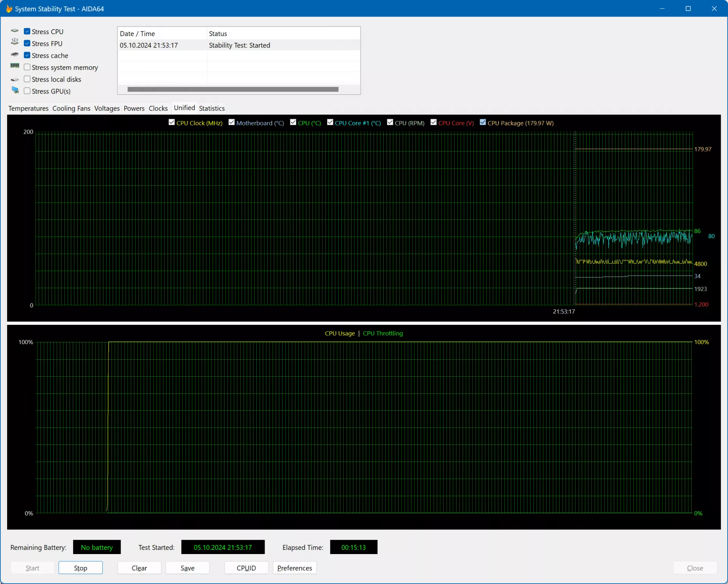
Task: Click the 1923 RPM value label
Action: tap(700, 289)
